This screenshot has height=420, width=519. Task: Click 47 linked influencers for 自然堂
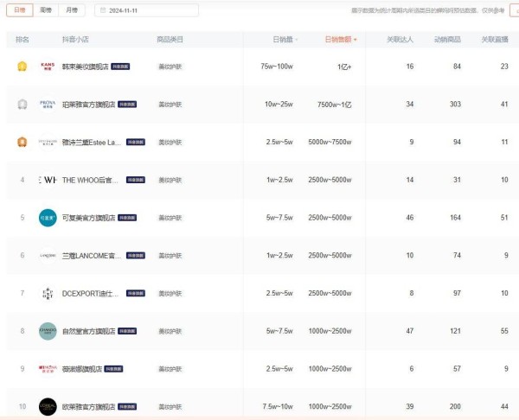click(x=410, y=331)
